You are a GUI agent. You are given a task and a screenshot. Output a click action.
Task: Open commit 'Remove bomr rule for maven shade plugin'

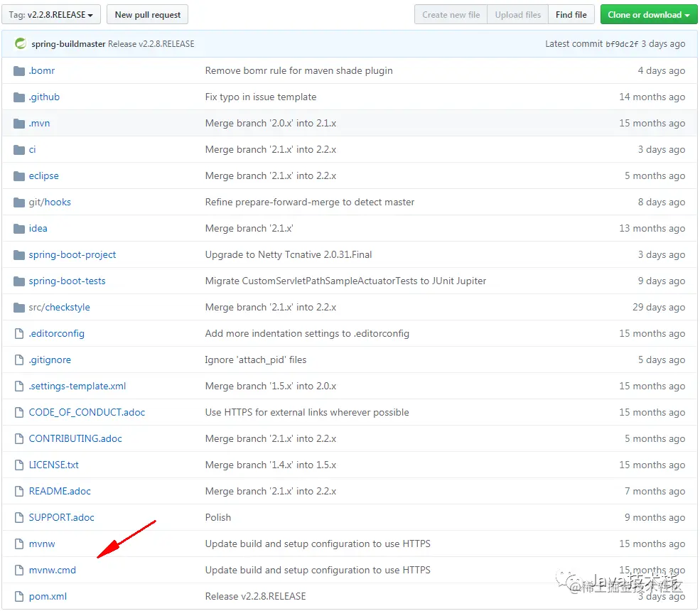pos(299,71)
